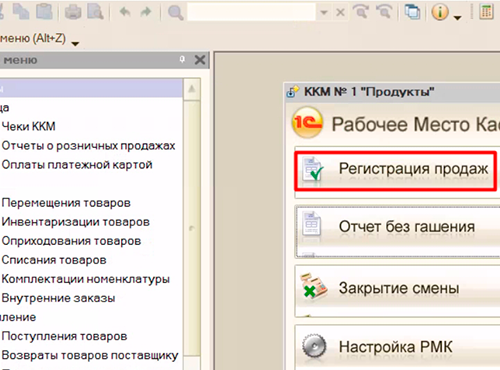The width and height of the screenshot is (500, 370).
Task: Click the Закрытие смены cash register icon
Action: coord(313,285)
